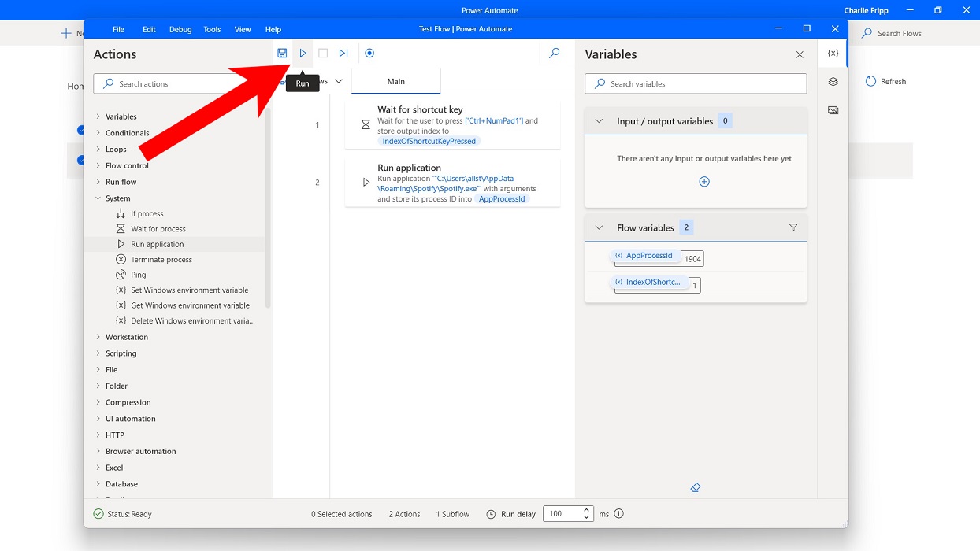Switch to the Main subflow tab
The width and height of the screenshot is (980, 551).
(396, 81)
